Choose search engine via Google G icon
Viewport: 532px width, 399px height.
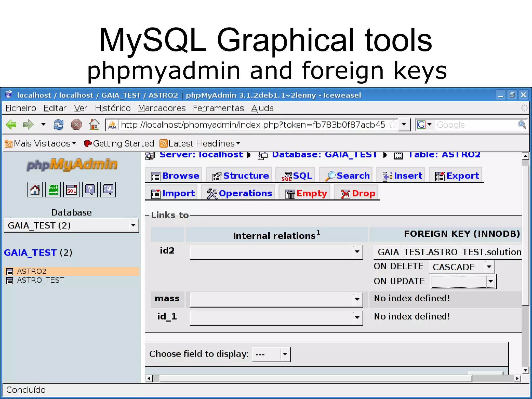pos(424,125)
